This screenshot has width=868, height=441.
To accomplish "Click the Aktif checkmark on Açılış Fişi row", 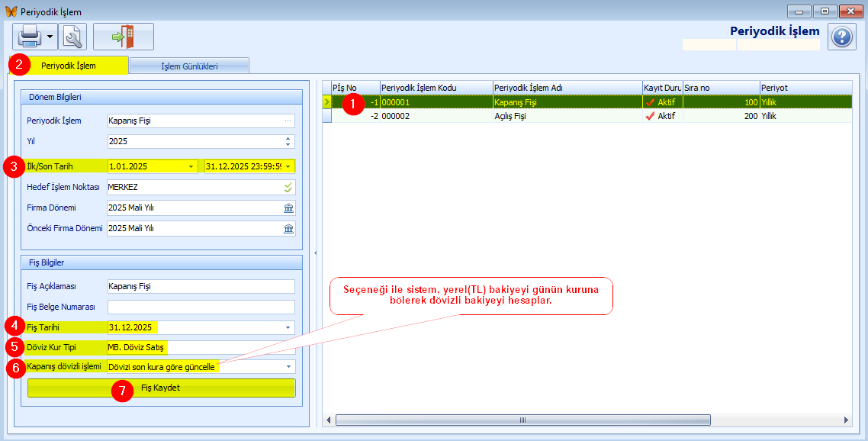I will pyautogui.click(x=650, y=117).
